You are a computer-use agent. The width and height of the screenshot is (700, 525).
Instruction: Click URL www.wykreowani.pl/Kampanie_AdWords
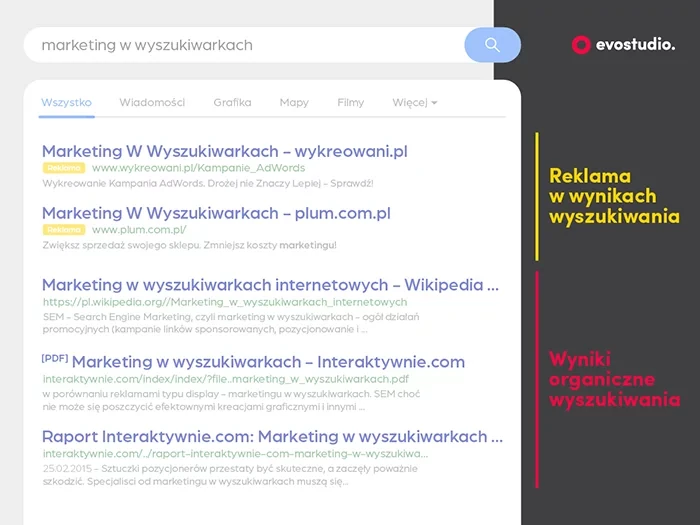(199, 168)
